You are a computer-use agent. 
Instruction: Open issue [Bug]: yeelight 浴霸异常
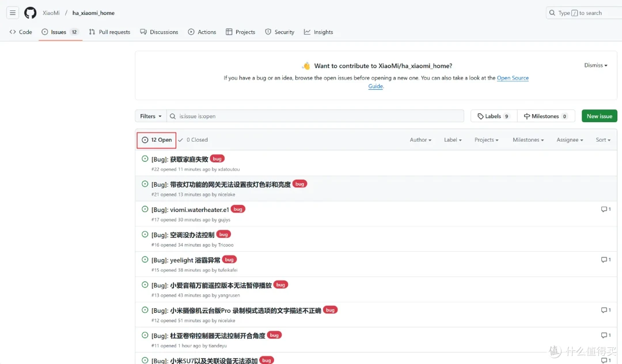pyautogui.click(x=185, y=260)
